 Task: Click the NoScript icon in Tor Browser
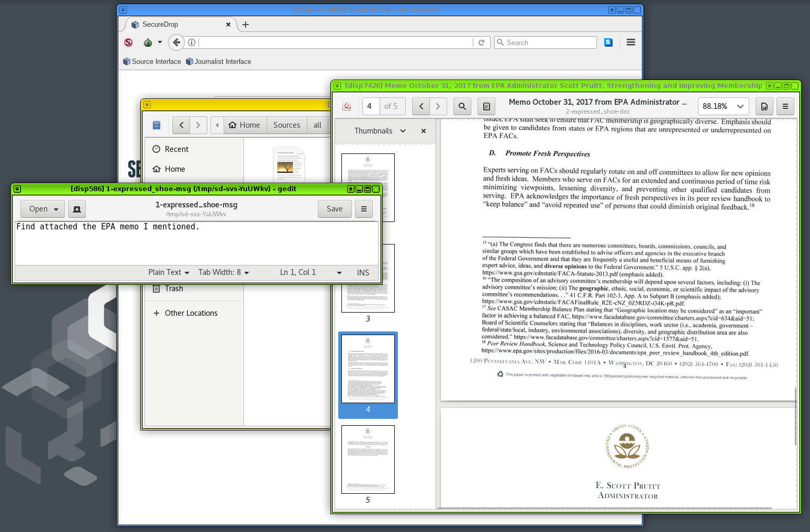pos(128,42)
